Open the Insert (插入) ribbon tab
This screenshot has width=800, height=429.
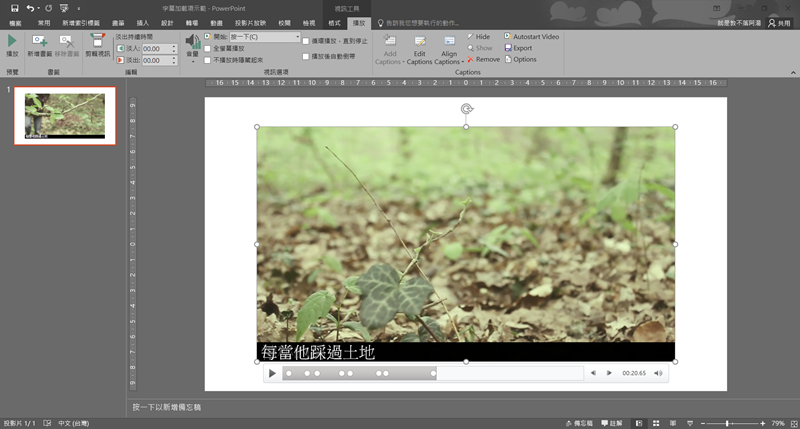tap(142, 21)
